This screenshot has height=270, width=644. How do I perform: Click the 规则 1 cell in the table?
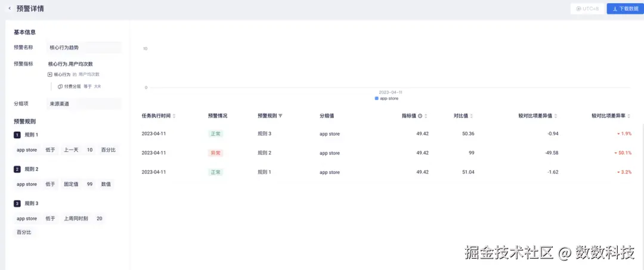click(x=265, y=172)
